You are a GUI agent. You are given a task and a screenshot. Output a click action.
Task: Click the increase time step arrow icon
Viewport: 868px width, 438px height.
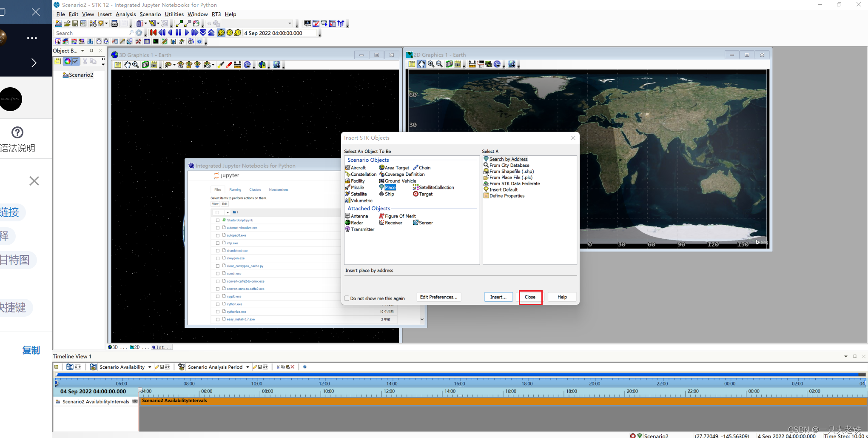point(211,33)
